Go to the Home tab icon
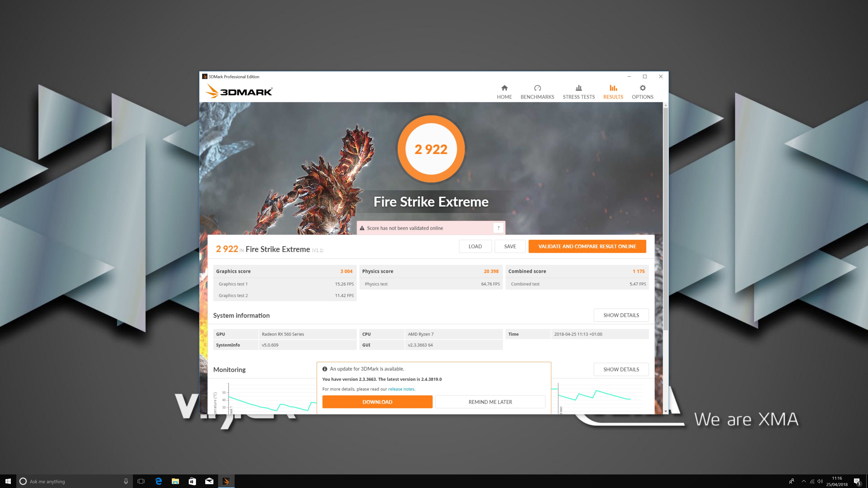Viewport: 868px width, 488px height. tap(504, 88)
